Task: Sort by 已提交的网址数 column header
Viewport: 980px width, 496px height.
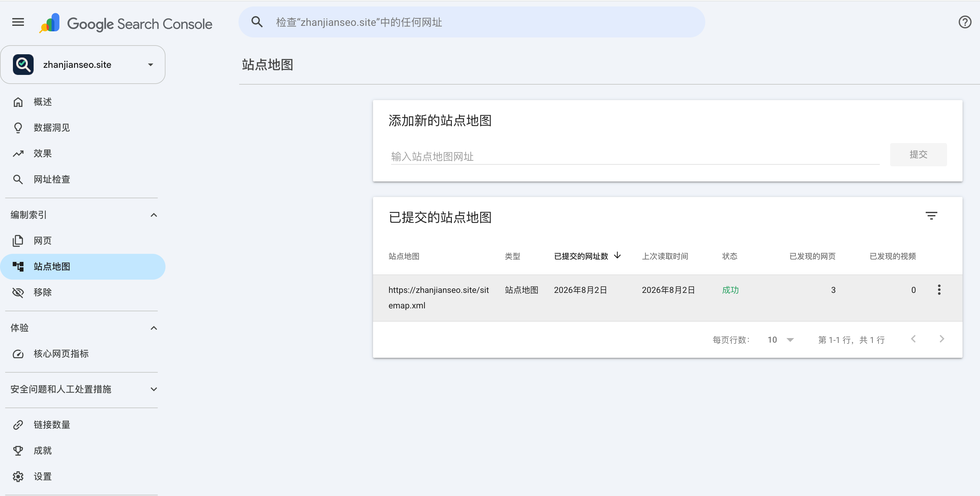Action: point(581,256)
